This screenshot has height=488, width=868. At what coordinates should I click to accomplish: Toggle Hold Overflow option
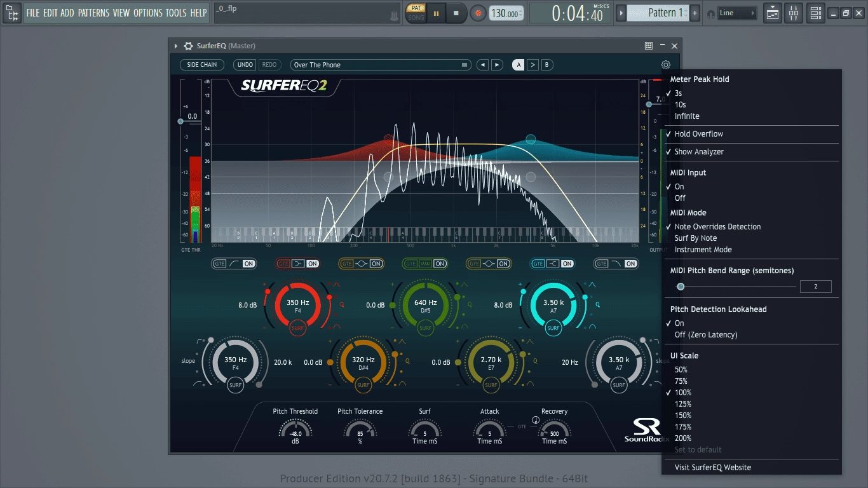(x=752, y=134)
